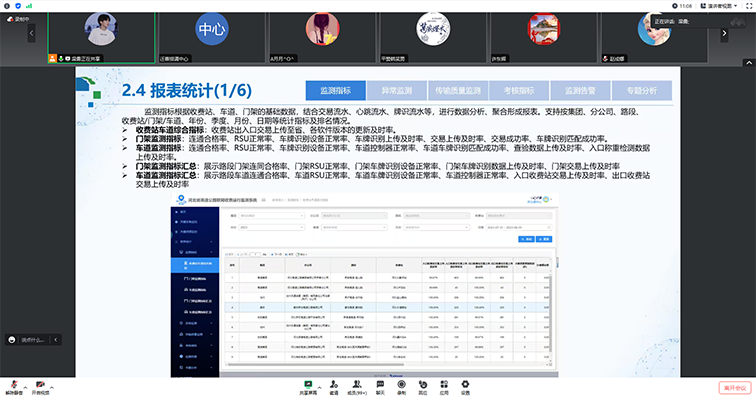756x398 pixels.
Task: Click the page number box above table
Action: pyautogui.click(x=256, y=254)
